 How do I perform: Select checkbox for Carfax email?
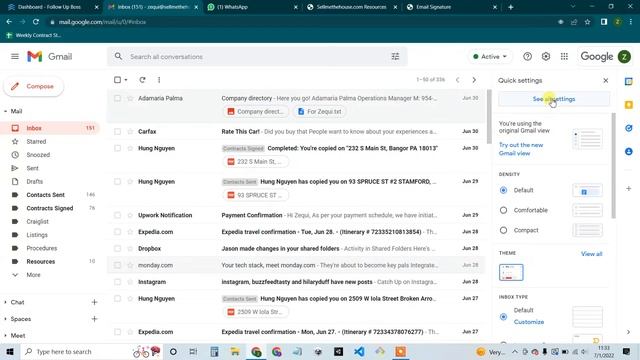[118, 131]
